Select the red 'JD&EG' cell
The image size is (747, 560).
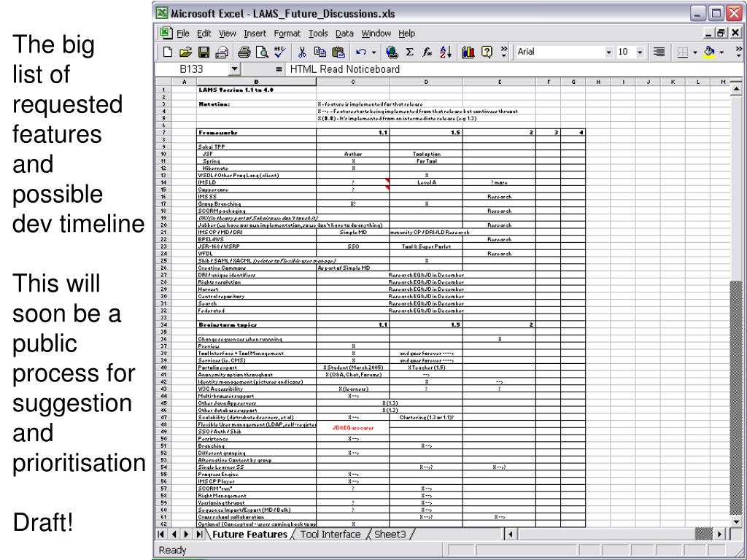point(352,427)
